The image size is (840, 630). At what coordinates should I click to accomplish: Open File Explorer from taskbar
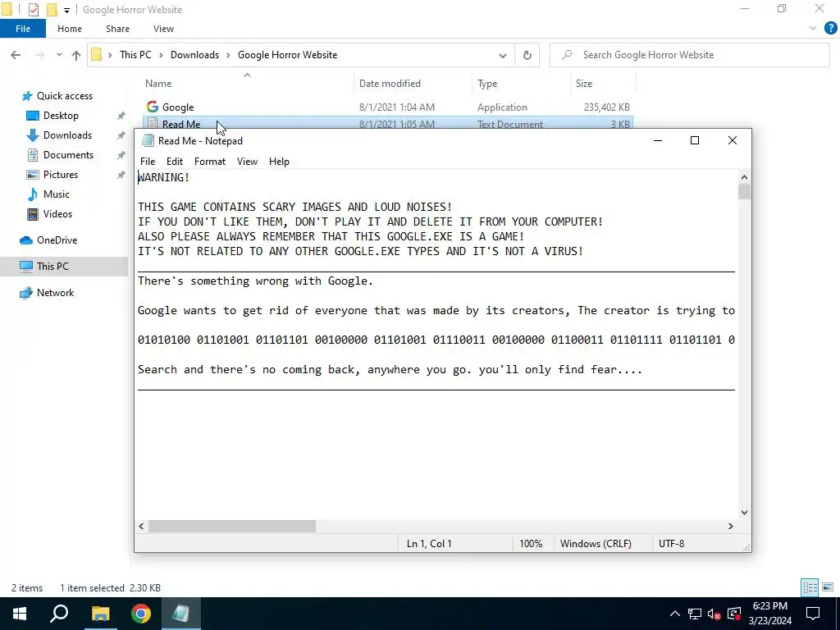(100, 614)
